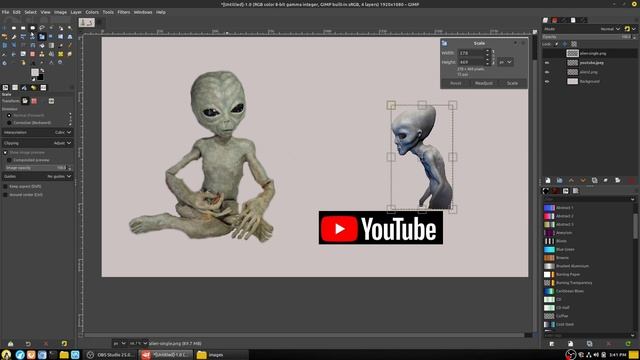Create a new layer from Layers panel
This screenshot has height=360, width=640.
[x=548, y=180]
